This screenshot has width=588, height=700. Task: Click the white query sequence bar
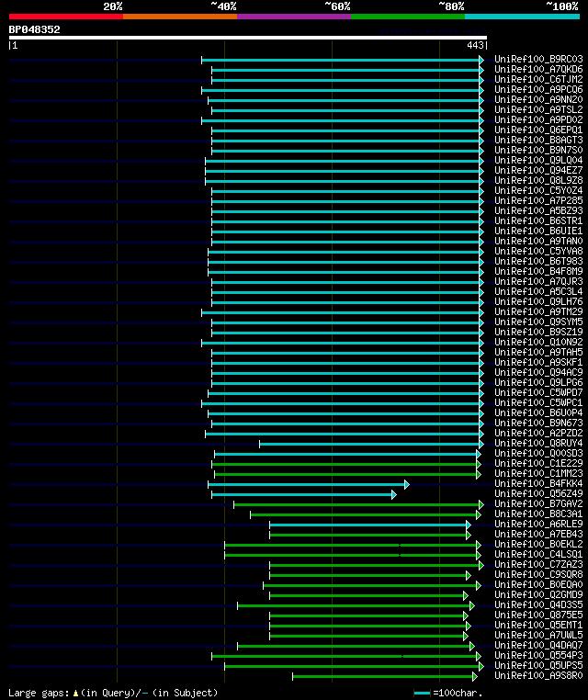248,38
